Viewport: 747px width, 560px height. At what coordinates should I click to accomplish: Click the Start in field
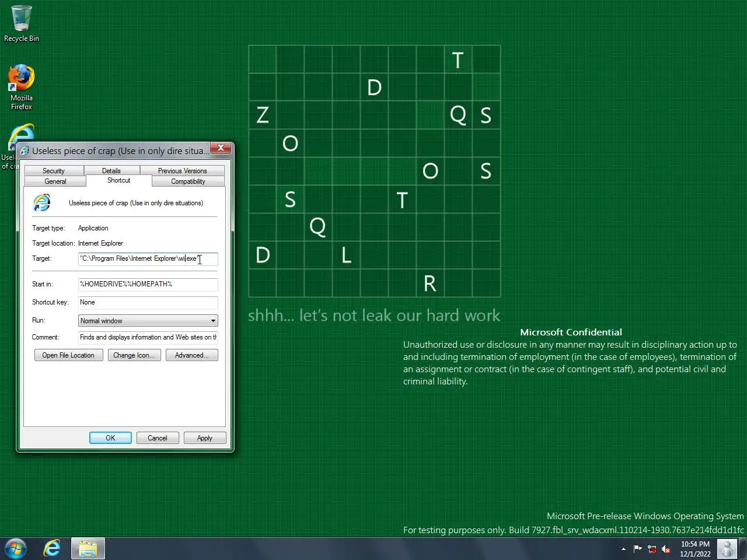click(x=148, y=284)
